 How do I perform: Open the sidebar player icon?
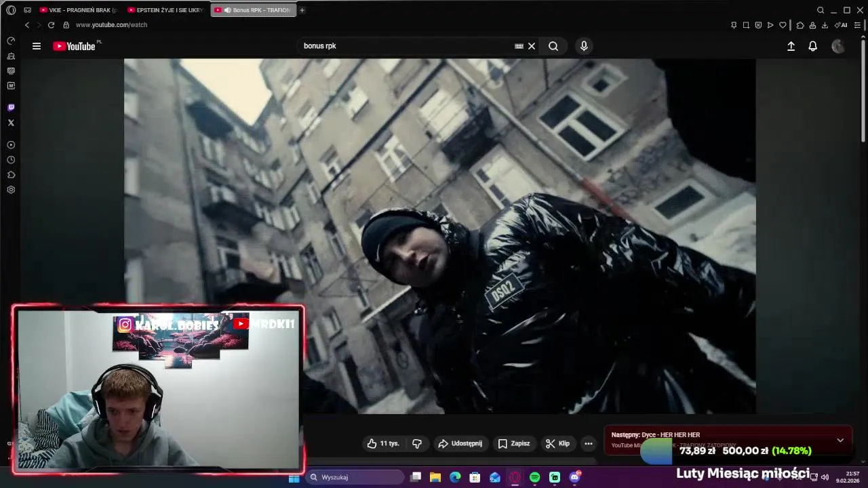pos(11,145)
